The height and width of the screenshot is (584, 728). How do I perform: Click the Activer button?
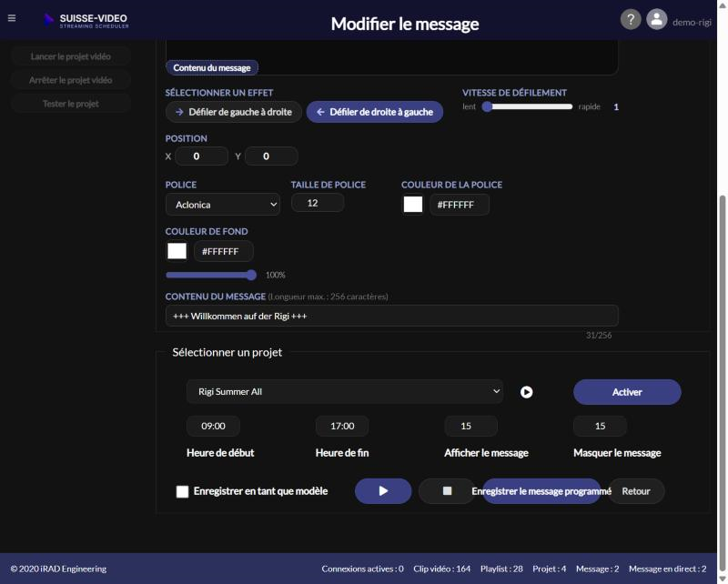point(627,392)
